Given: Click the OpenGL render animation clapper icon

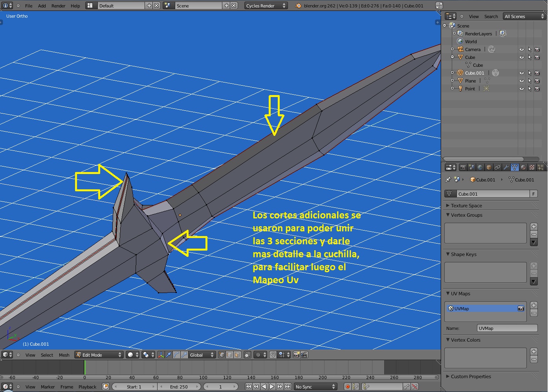Looking at the screenshot, I should (x=304, y=355).
